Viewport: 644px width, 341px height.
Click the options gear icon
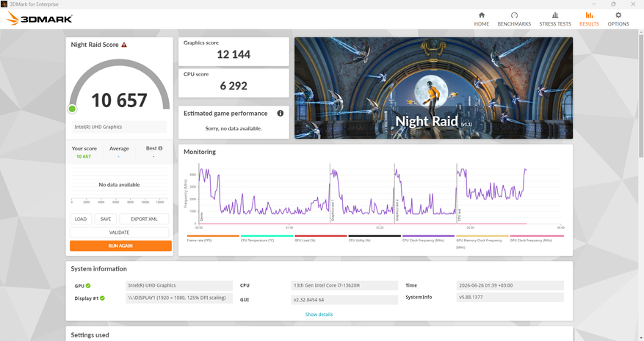(618, 15)
